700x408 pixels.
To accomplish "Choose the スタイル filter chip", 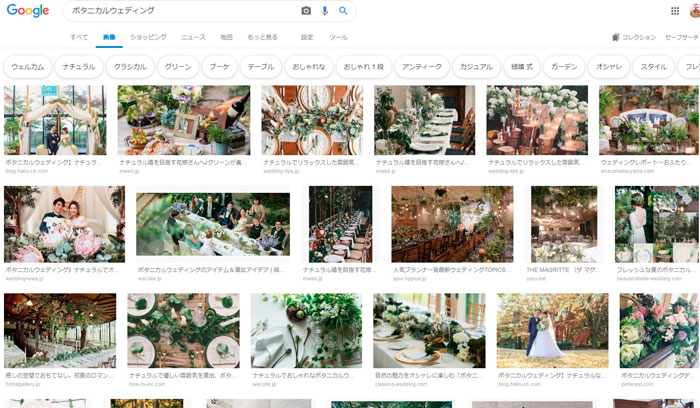I will pos(654,67).
